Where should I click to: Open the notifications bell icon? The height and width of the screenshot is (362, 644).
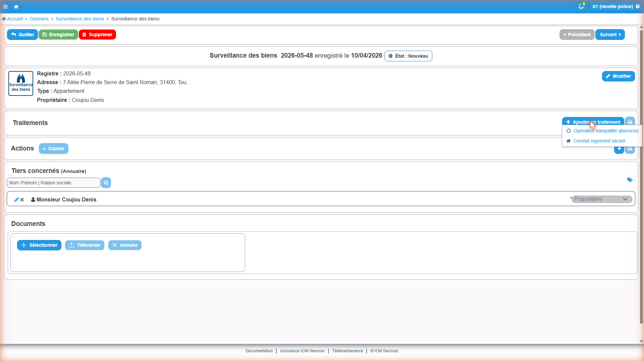(x=581, y=6)
